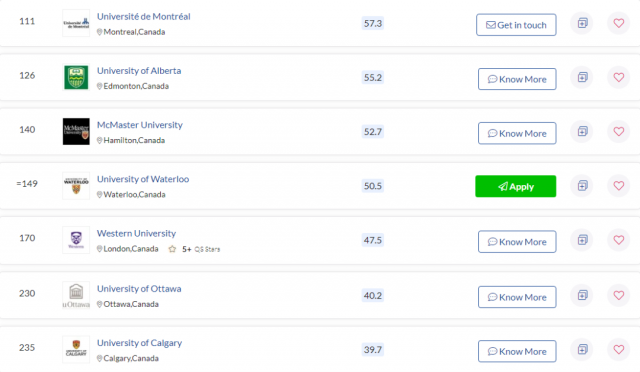Screen dimensions: 640x372
Task: Open University of Alberta link
Action: pos(139,71)
